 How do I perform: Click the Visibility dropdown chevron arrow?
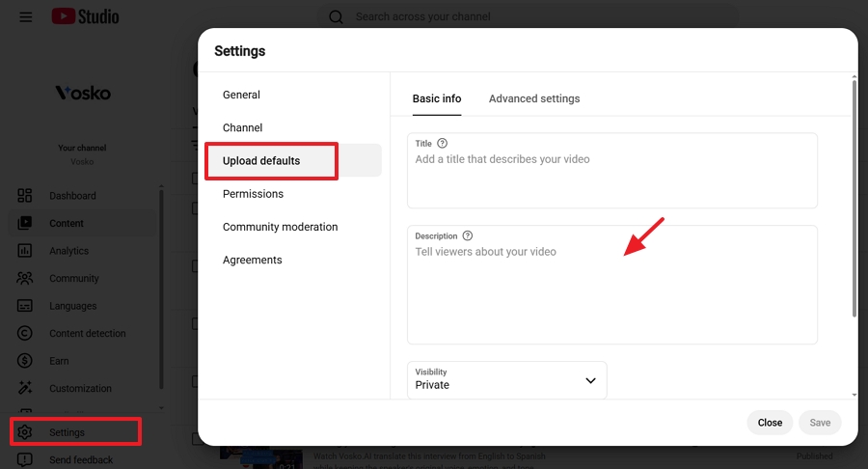pyautogui.click(x=590, y=380)
